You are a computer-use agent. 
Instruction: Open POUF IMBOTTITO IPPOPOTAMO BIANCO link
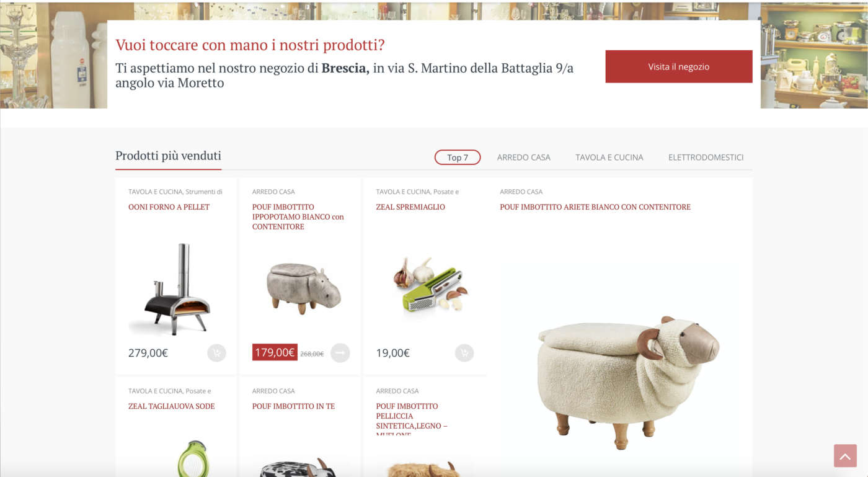click(298, 217)
